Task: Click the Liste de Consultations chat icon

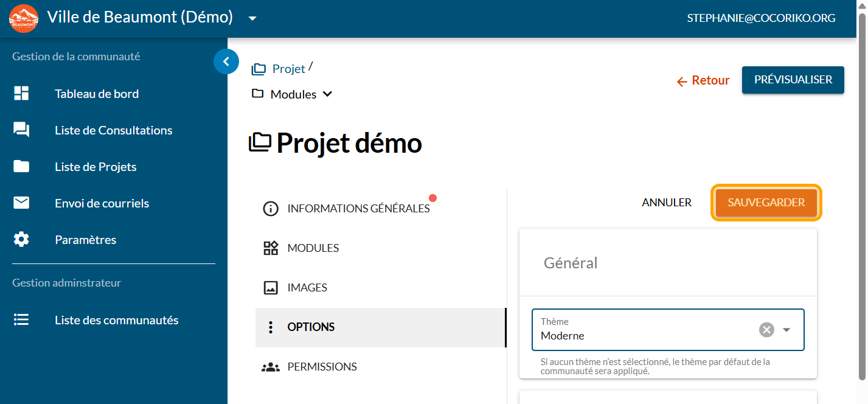Action: pos(21,130)
